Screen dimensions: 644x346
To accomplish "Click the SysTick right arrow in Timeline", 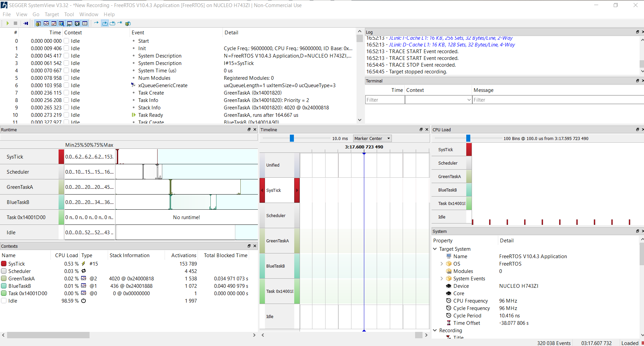I will point(297,190).
